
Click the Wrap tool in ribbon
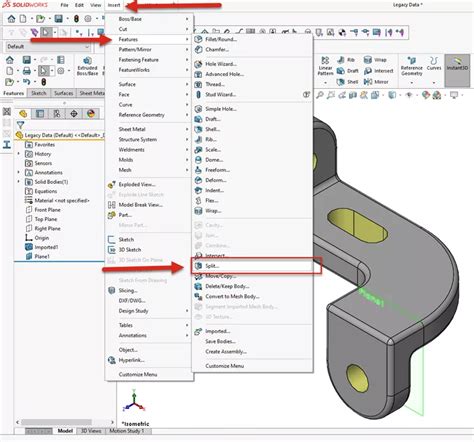pos(375,60)
